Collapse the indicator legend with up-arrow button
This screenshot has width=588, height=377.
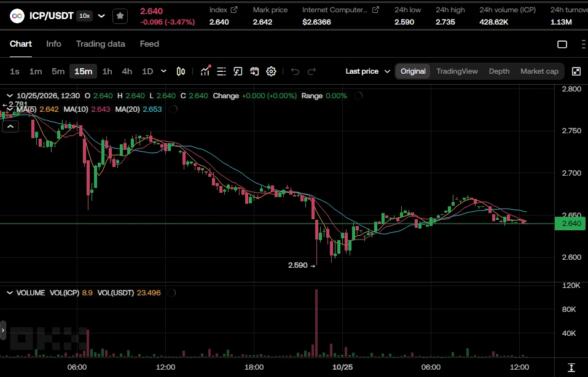click(x=10, y=126)
